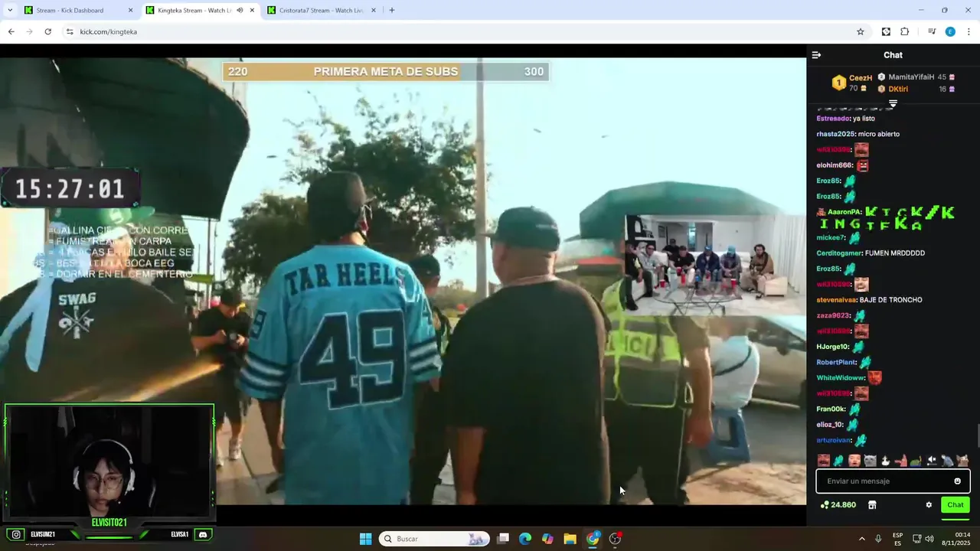Image resolution: width=980 pixels, height=551 pixels.
Task: Open Chrome from taskbar
Action: [593, 539]
